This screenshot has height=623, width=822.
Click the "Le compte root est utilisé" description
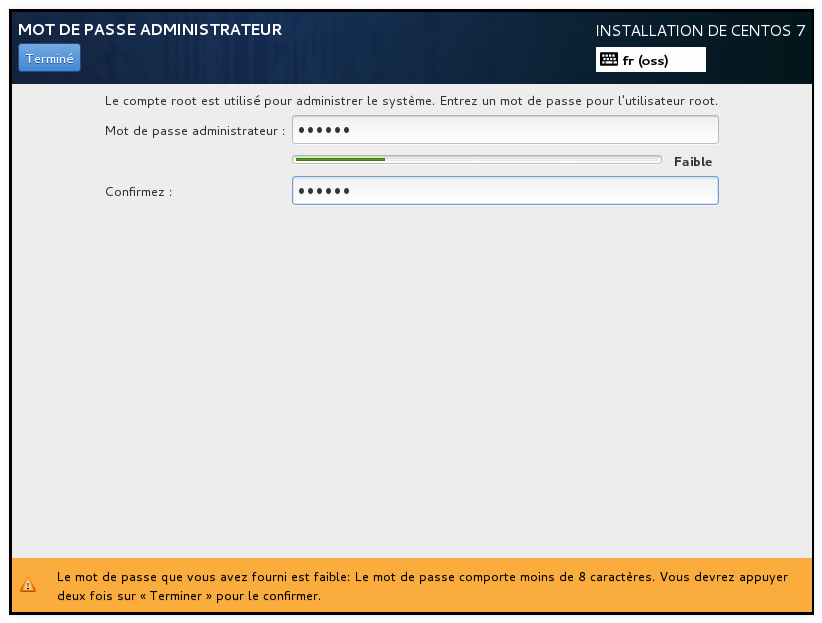tap(411, 101)
